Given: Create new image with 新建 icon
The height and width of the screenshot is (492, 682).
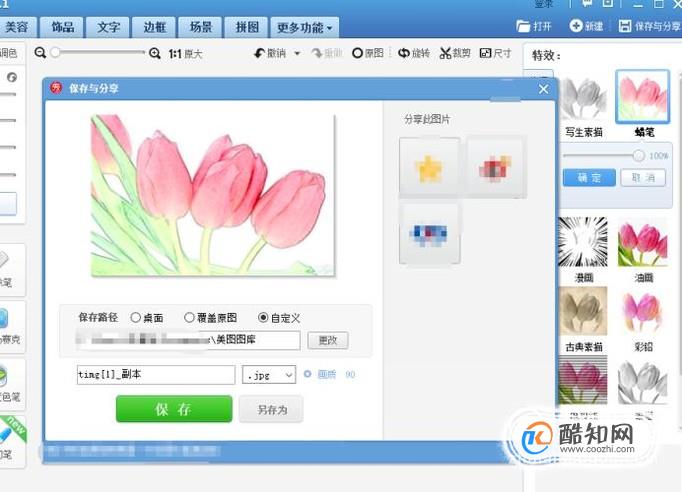Looking at the screenshot, I should [x=575, y=26].
